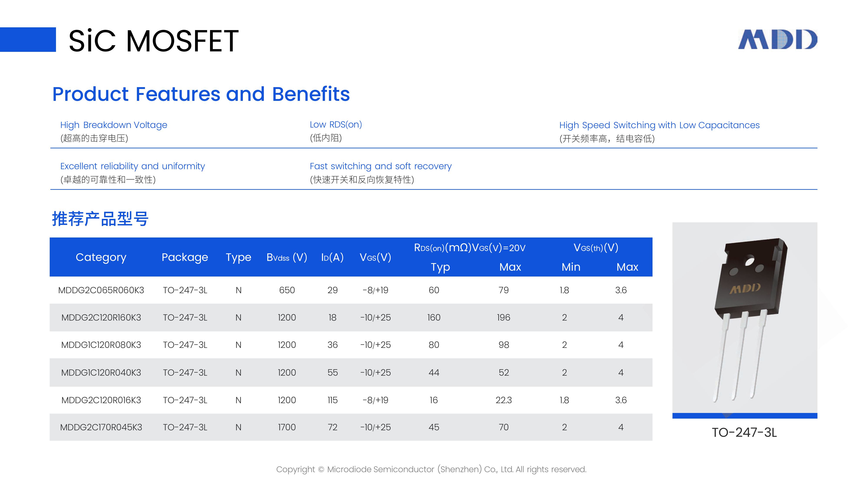Viewport: 868px width, 488px height.
Task: Select the MDDG2C065R060K3 table row
Action: click(351, 290)
